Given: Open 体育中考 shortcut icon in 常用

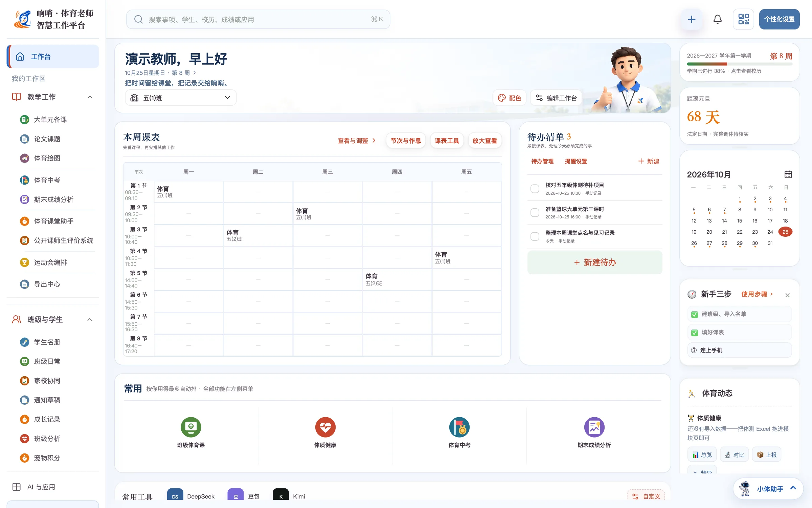Looking at the screenshot, I should 459,427.
